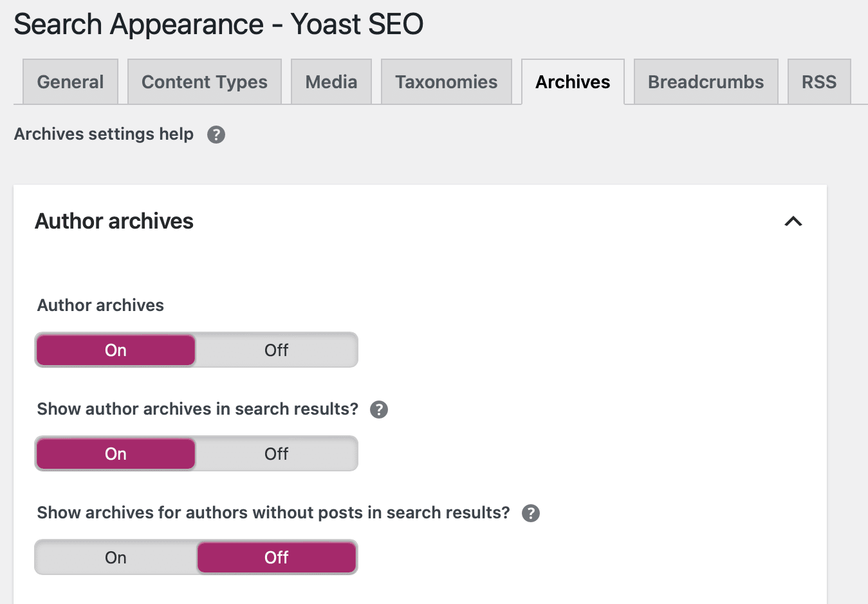Disable showing author archives in search results
This screenshot has width=868, height=604.
pos(276,453)
